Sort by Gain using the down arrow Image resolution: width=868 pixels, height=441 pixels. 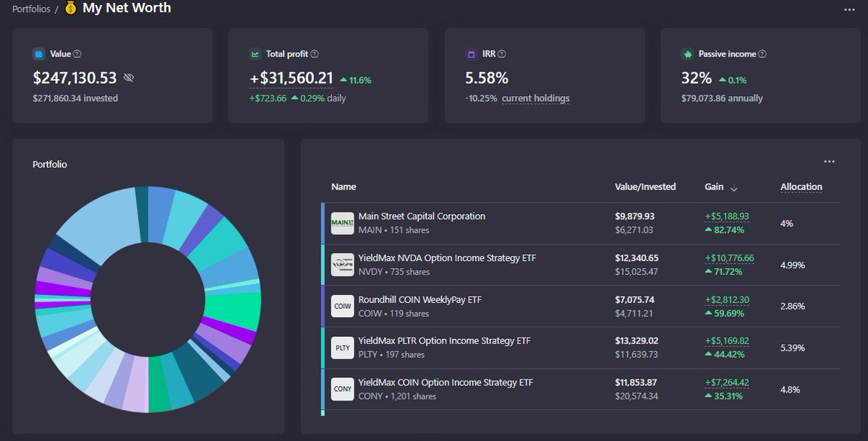[x=734, y=188]
